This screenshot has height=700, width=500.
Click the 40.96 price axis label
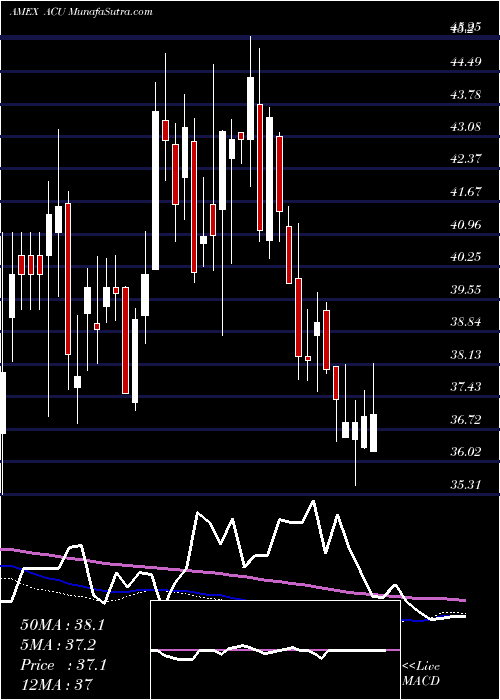pyautogui.click(x=466, y=224)
